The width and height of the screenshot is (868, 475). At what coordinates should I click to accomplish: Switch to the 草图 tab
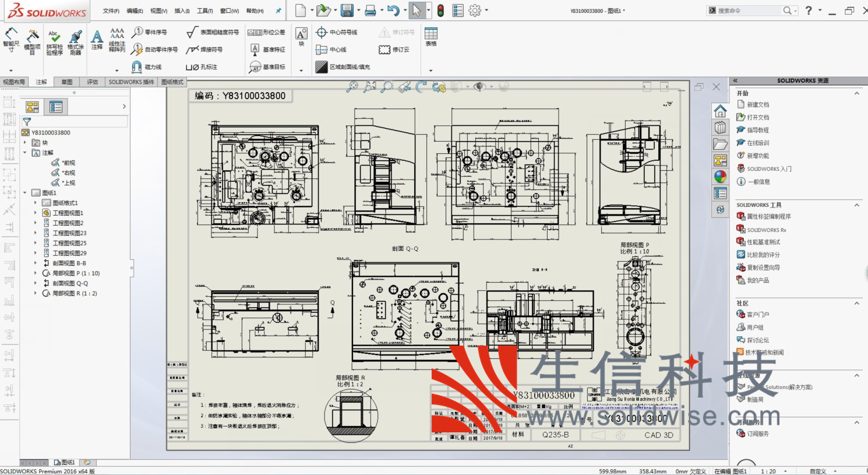67,82
